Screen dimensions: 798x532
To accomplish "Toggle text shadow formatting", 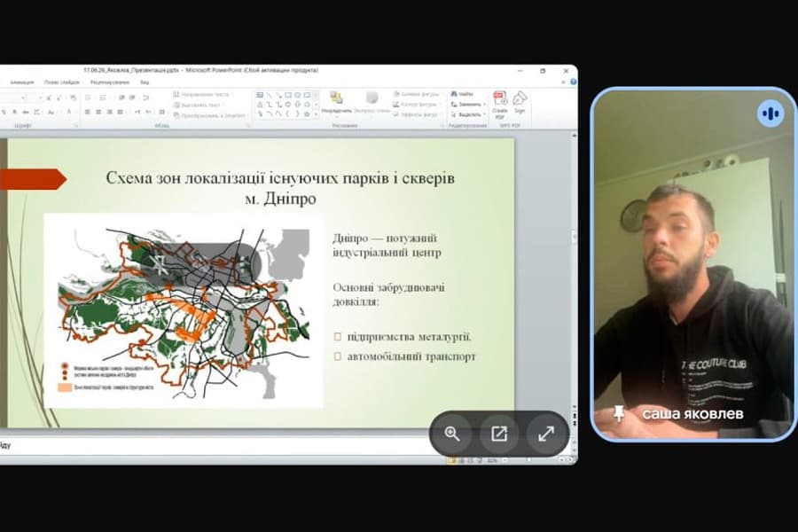I will [15, 112].
